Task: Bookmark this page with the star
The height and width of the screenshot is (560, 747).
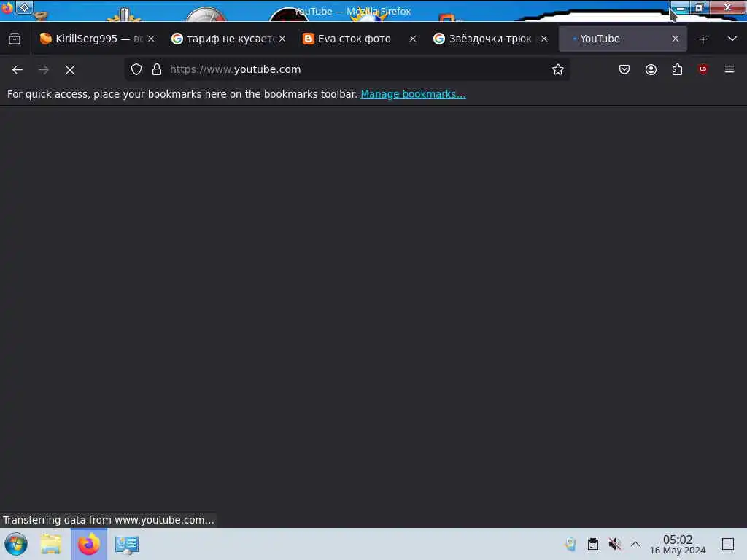Action: click(558, 69)
